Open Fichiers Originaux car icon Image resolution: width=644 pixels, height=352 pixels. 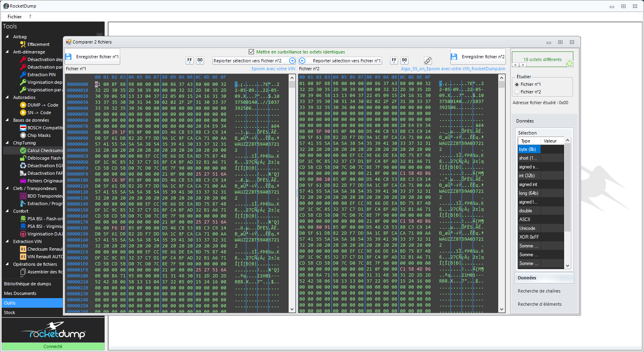(23, 181)
